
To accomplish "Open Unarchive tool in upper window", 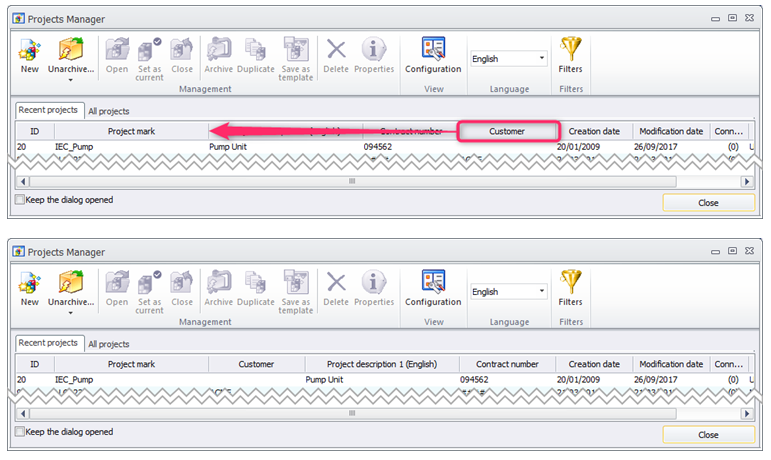I will pos(71,55).
